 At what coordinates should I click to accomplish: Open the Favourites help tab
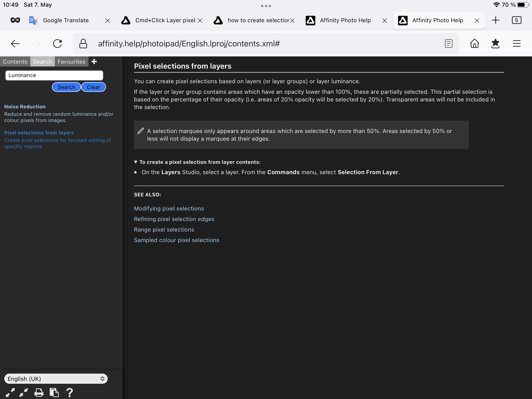[72, 61]
